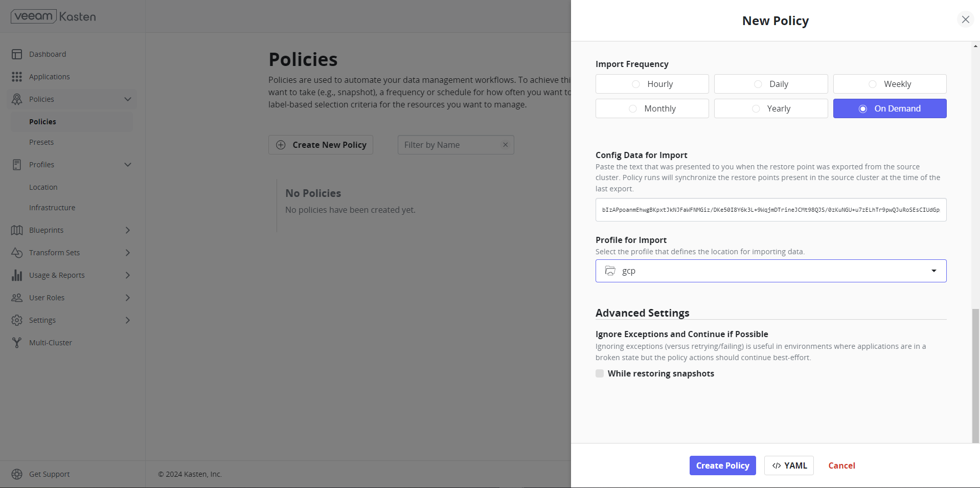The image size is (980, 488).
Task: Click the User Roles people icon
Action: [x=17, y=298]
